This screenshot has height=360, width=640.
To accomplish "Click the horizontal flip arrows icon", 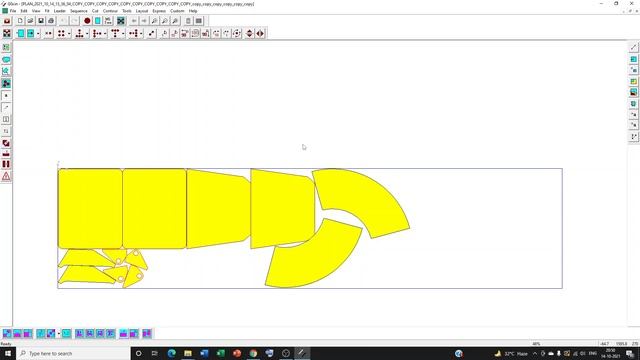I will click(260, 33).
